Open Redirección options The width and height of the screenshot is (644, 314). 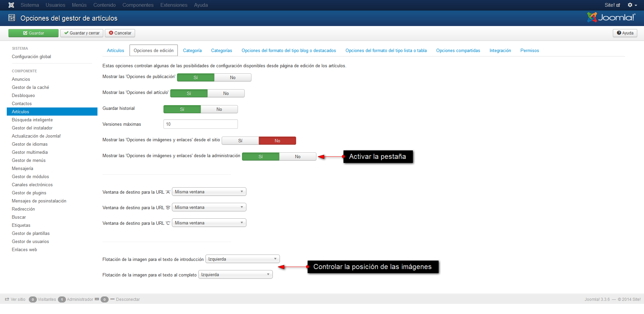[23, 209]
